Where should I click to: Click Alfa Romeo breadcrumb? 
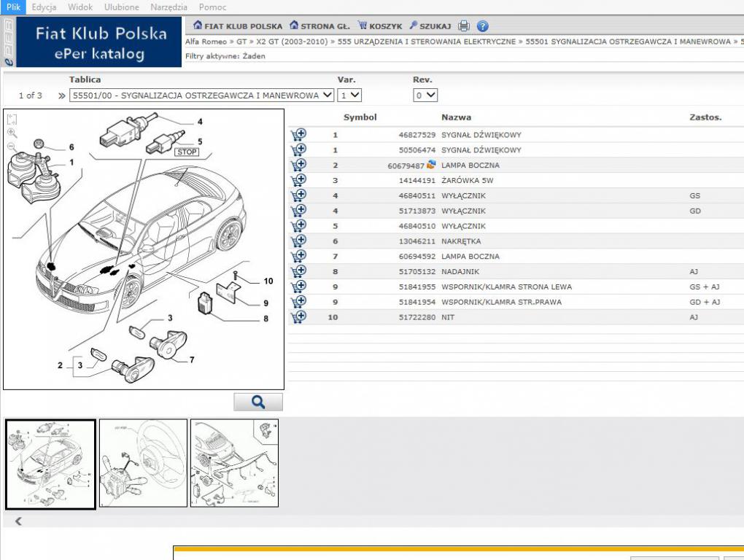coord(206,42)
